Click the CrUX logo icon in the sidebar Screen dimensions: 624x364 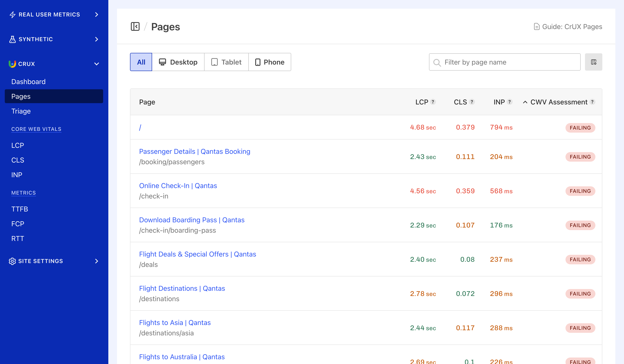point(12,64)
